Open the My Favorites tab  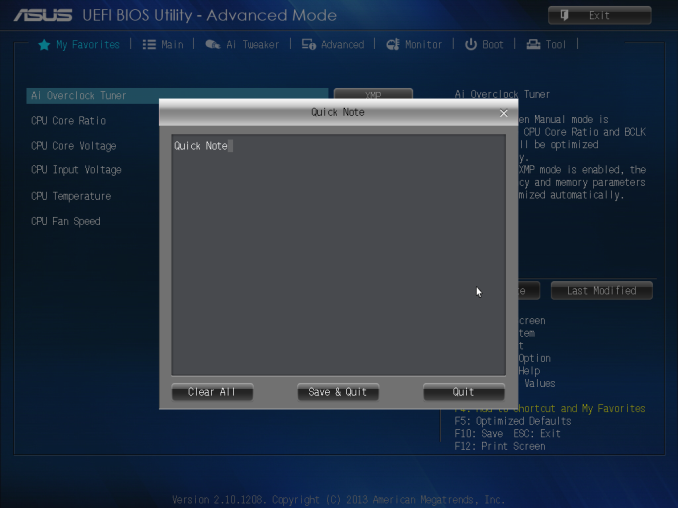point(79,45)
